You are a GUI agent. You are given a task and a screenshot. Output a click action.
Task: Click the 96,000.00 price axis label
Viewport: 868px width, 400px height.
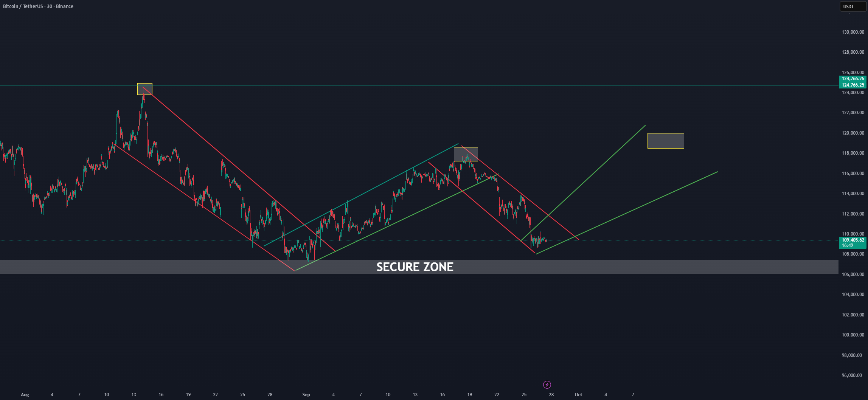pos(853,375)
